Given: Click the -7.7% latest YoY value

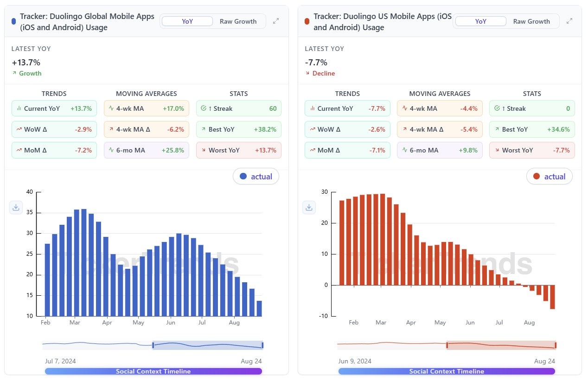Looking at the screenshot, I should click(316, 63).
